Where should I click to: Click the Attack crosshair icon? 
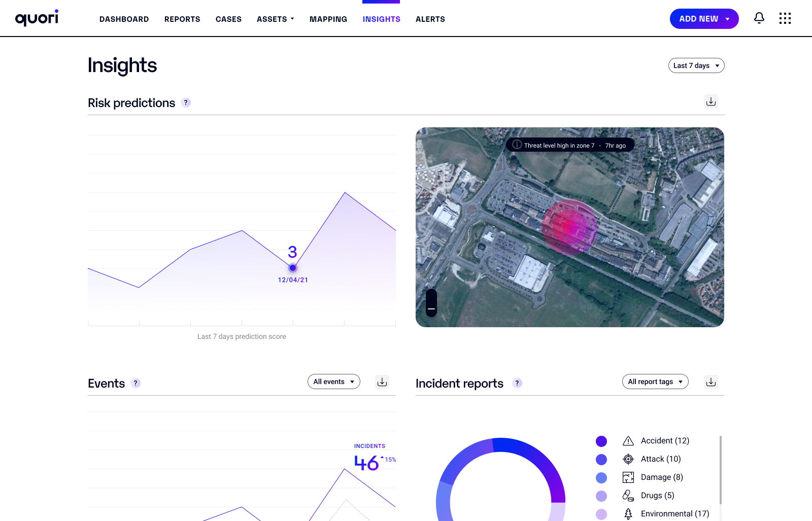628,459
